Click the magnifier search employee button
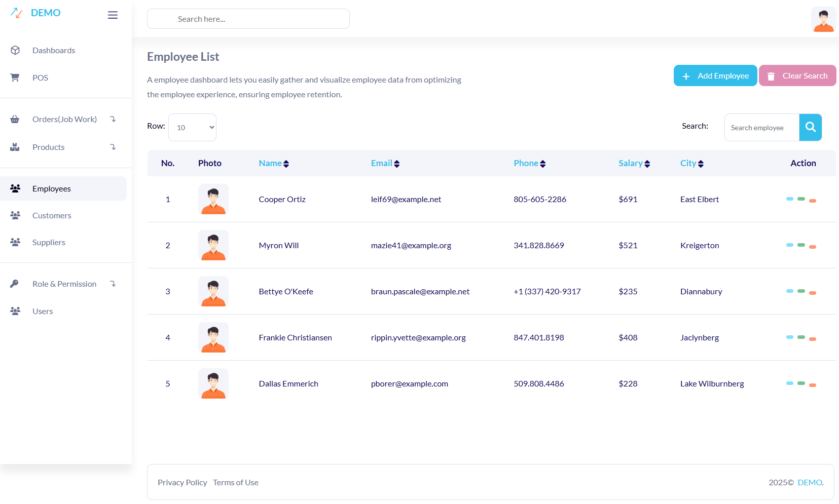This screenshot has height=504, width=839. (810, 127)
